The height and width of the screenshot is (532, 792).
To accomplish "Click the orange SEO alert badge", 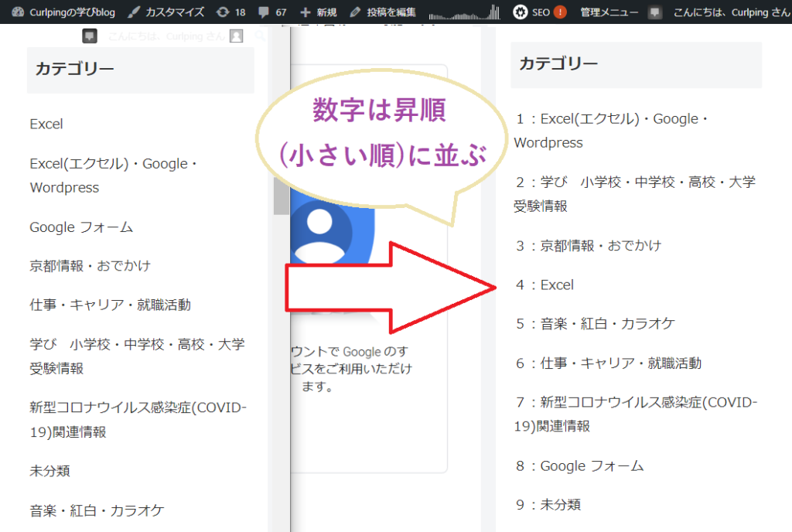I will click(x=560, y=12).
